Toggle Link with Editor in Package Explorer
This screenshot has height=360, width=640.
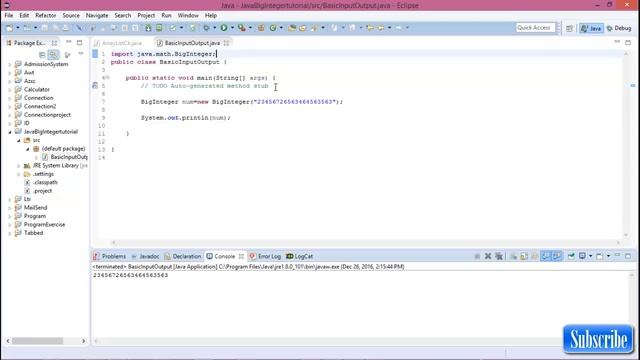[x=53, y=55]
